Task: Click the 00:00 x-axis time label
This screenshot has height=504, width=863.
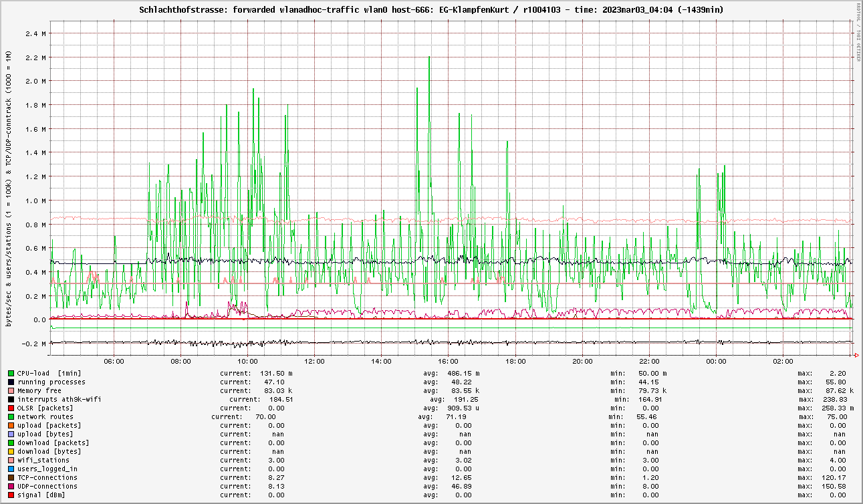Action: [716, 361]
